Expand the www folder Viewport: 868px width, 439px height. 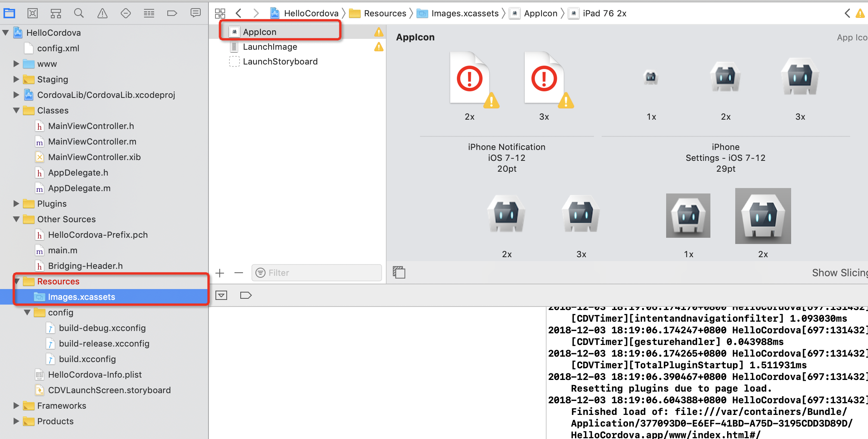(16, 64)
